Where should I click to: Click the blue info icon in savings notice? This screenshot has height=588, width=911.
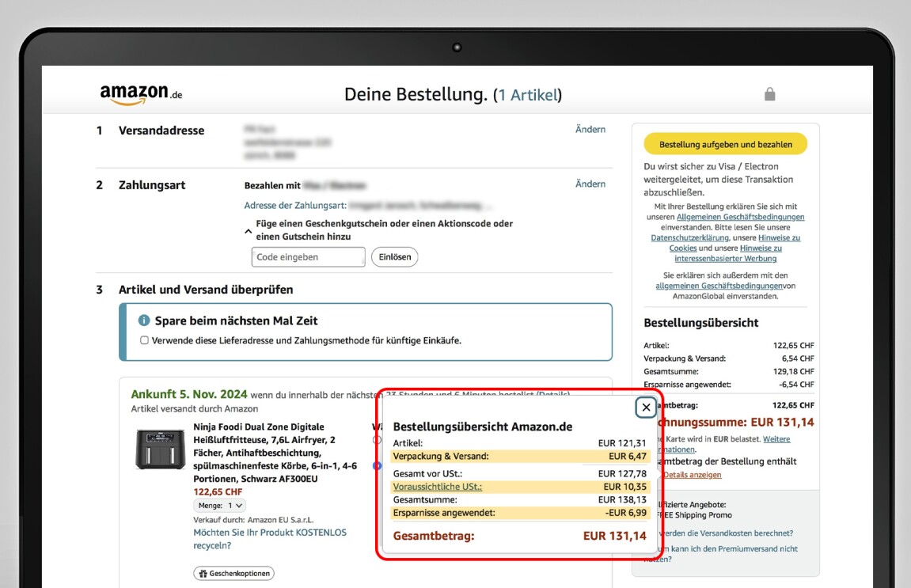pos(144,321)
